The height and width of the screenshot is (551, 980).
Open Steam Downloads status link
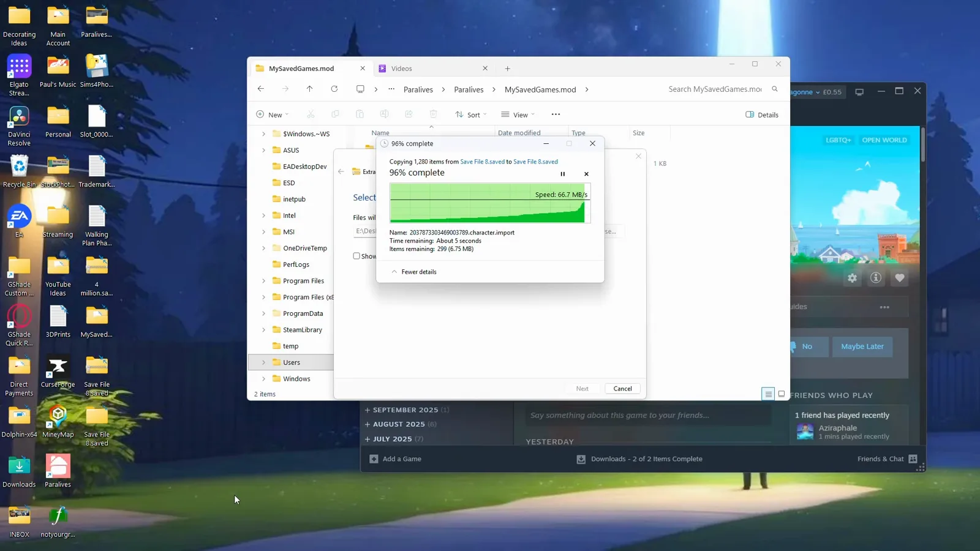[x=639, y=459]
